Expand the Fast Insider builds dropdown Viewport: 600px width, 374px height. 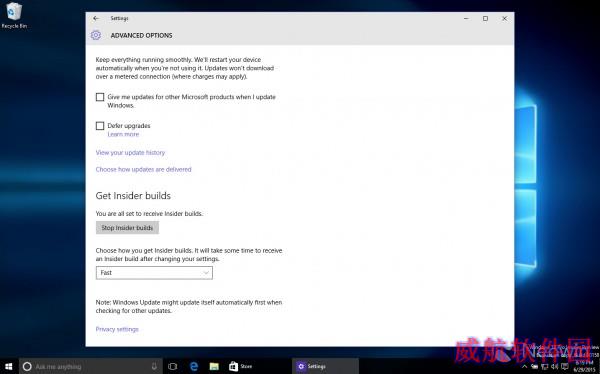point(154,273)
